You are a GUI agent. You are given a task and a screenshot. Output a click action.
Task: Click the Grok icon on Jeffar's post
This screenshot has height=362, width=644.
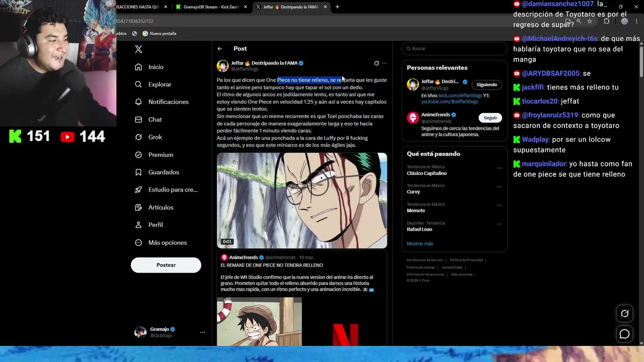376,63
